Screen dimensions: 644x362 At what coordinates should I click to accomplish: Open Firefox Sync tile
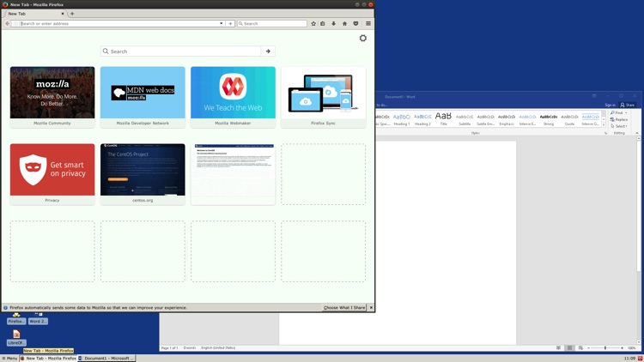[323, 97]
